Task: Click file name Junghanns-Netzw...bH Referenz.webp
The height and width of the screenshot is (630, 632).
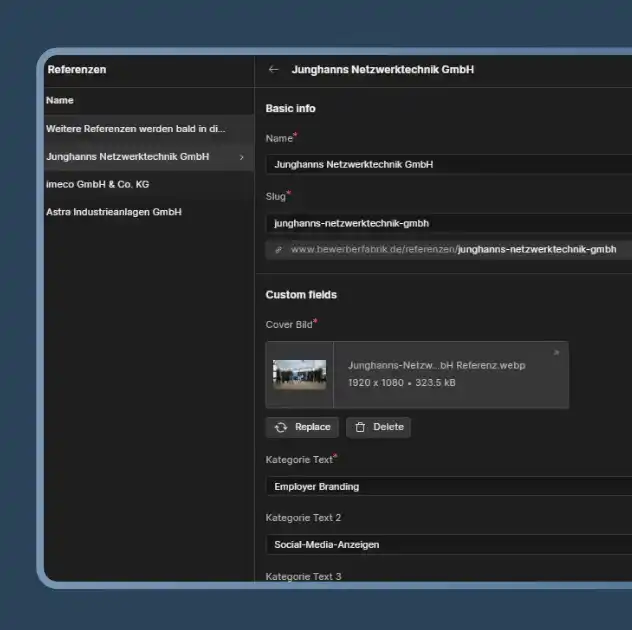Action: click(437, 366)
